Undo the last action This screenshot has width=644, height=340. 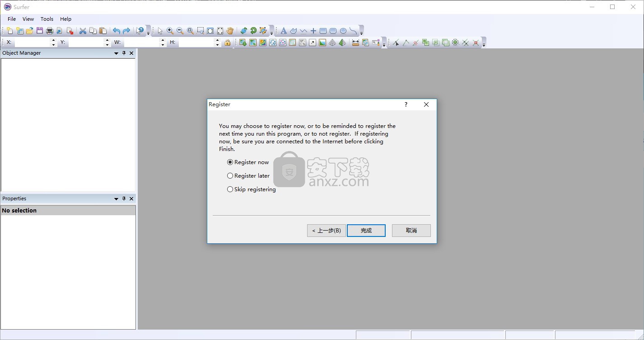pyautogui.click(x=117, y=31)
